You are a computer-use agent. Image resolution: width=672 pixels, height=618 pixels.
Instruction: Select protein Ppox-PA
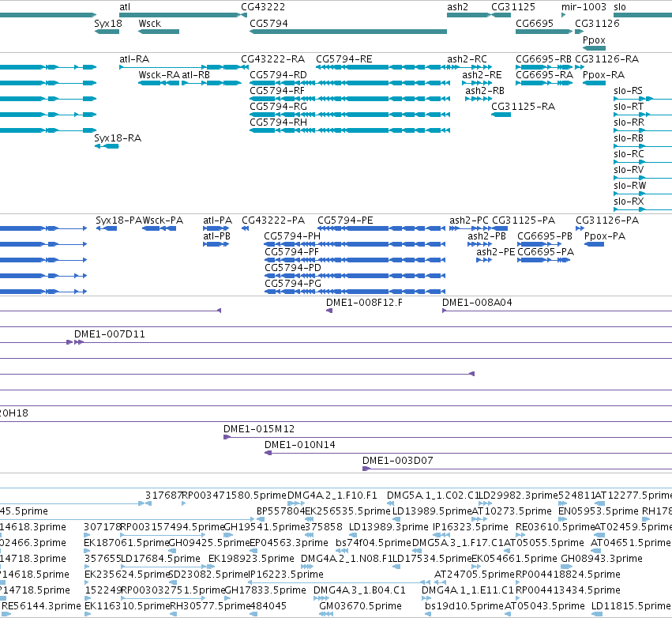point(605,236)
